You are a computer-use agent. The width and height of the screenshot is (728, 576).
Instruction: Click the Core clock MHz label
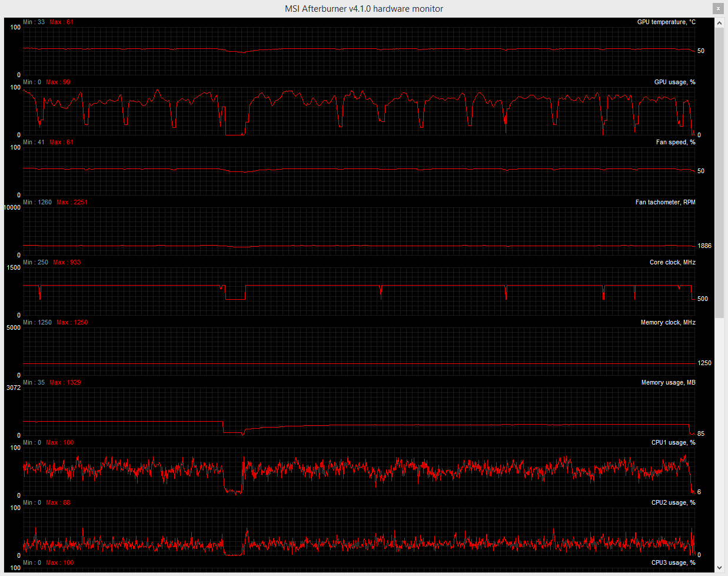click(x=672, y=262)
